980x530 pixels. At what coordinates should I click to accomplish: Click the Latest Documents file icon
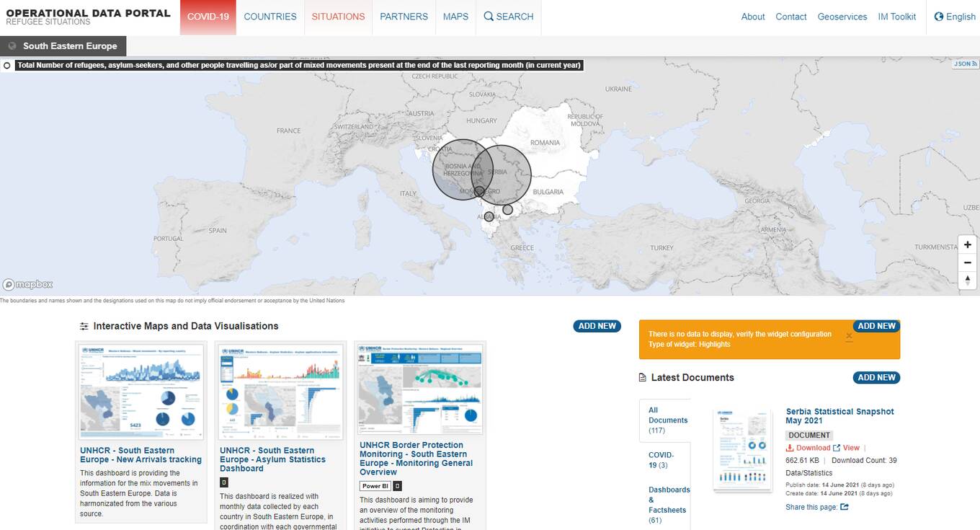point(643,378)
